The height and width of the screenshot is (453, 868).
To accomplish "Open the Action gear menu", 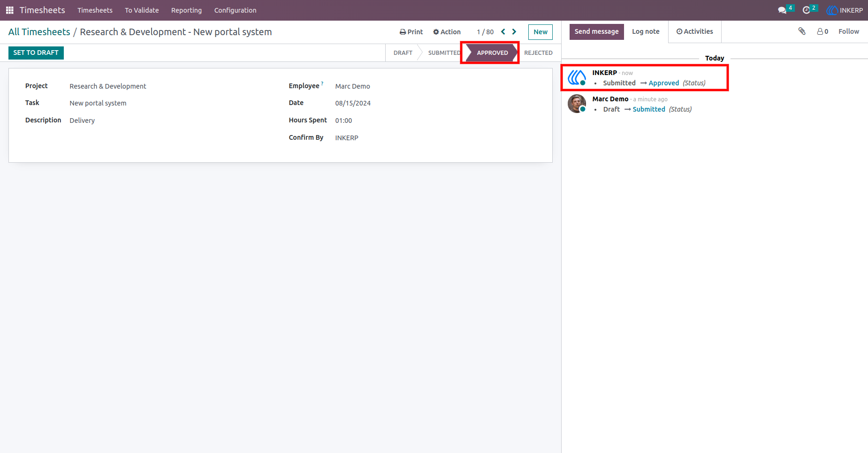I will tap(447, 32).
